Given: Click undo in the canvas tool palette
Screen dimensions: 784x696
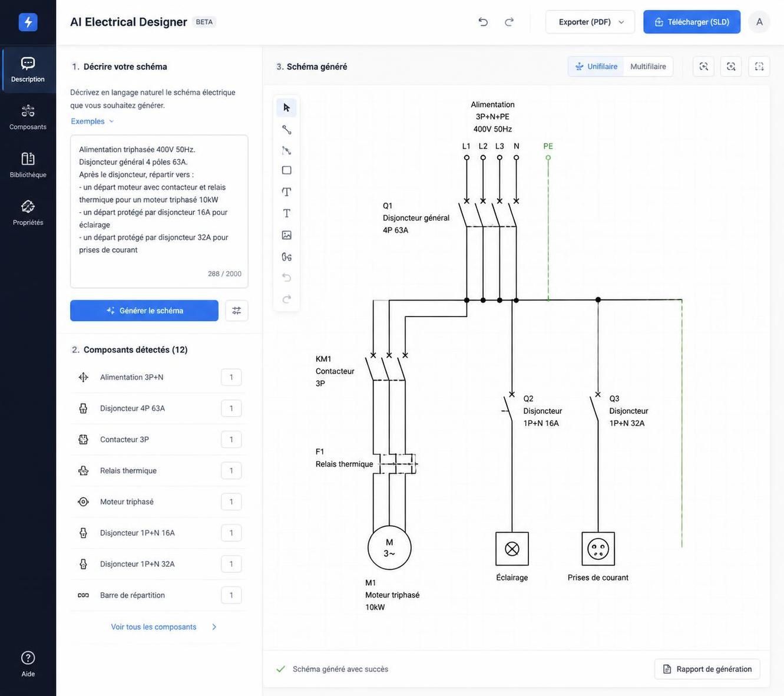Looking at the screenshot, I should (x=286, y=277).
